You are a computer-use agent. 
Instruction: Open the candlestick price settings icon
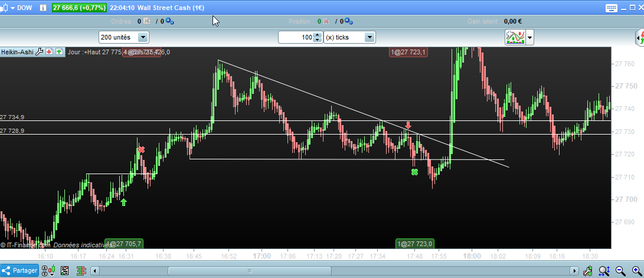pyautogui.click(x=51, y=270)
